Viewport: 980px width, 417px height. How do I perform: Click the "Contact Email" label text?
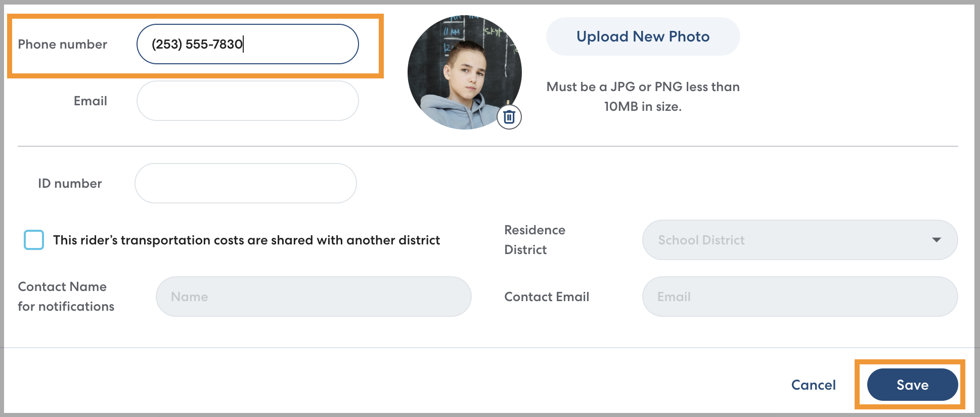point(547,297)
